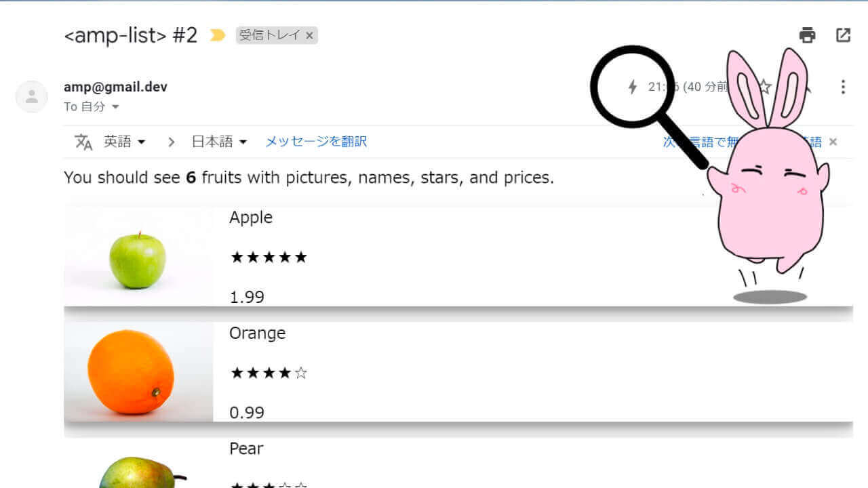
Task: Dismiss the translation bar
Action: click(833, 142)
